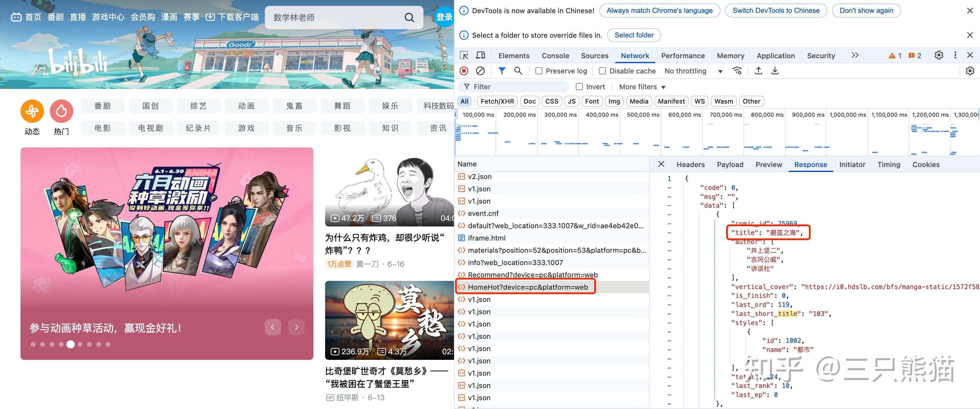Image resolution: width=980 pixels, height=409 pixels.
Task: Click the 登录 login button
Action: [444, 17]
